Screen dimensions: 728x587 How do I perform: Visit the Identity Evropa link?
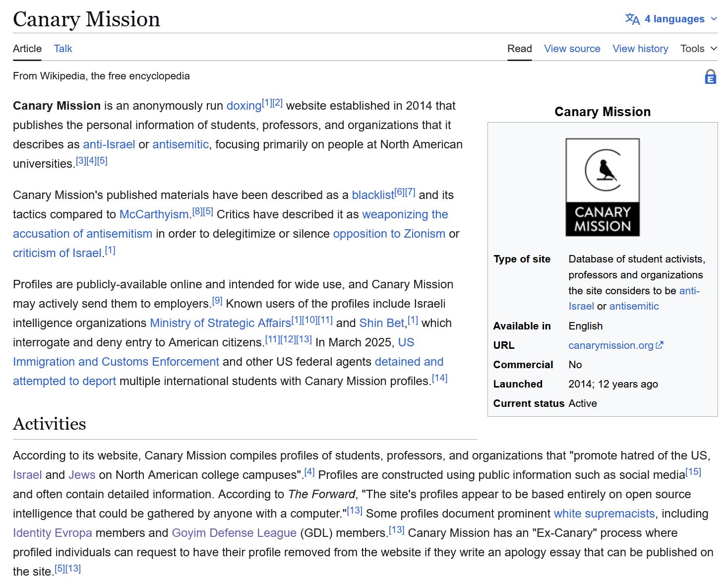tap(53, 533)
